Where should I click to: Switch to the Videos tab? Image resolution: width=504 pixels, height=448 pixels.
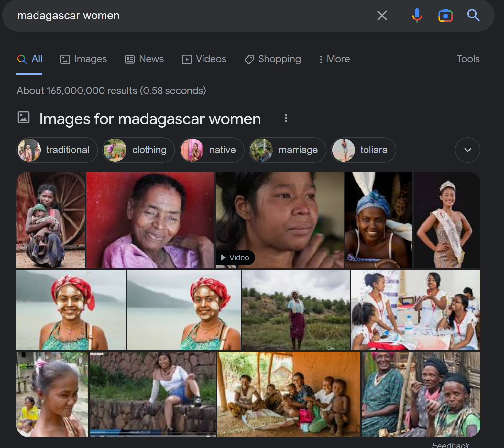pyautogui.click(x=204, y=59)
